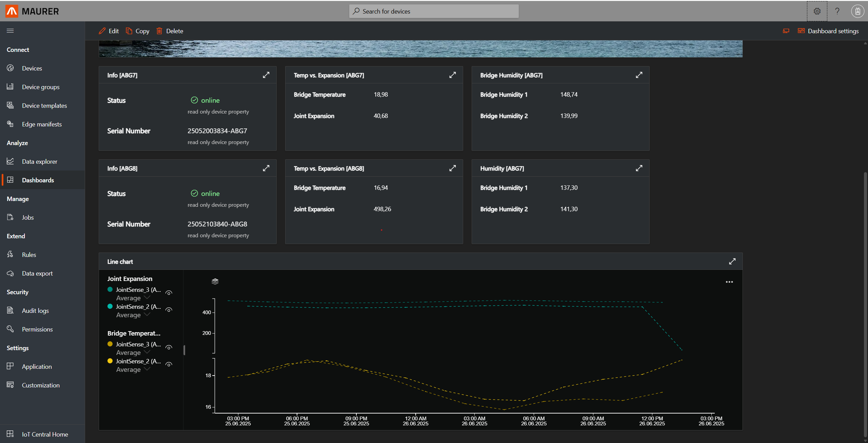Collapse the left navigation hamburger menu

[10, 31]
